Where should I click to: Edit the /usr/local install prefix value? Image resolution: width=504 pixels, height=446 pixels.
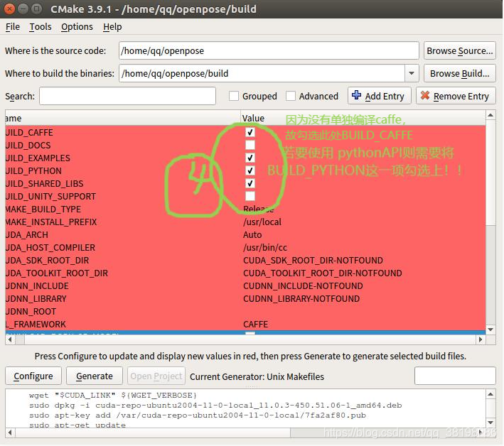click(x=262, y=222)
